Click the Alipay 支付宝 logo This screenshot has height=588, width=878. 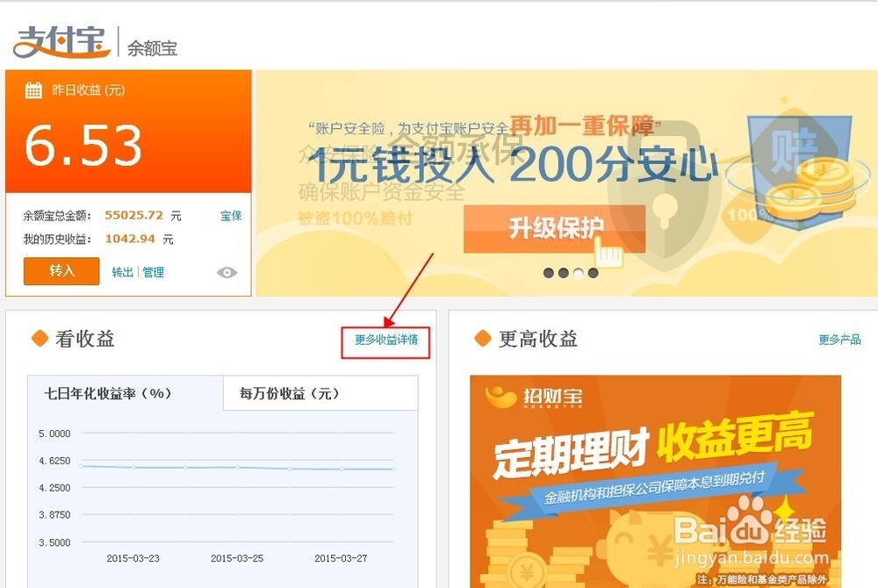tap(61, 42)
